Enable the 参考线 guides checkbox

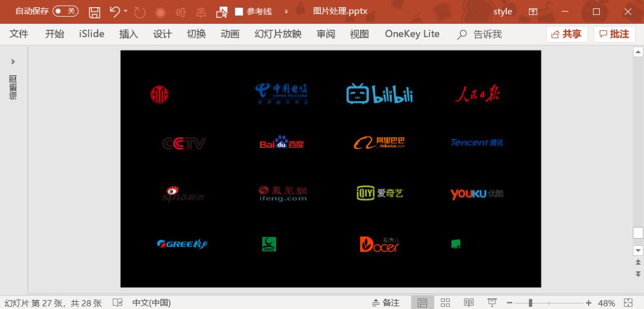tap(239, 11)
